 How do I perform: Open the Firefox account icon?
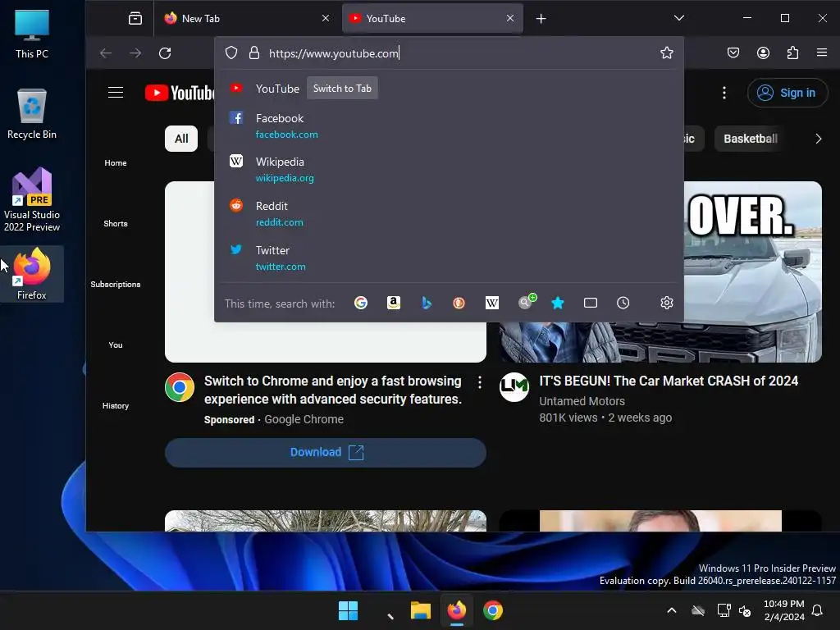point(763,52)
